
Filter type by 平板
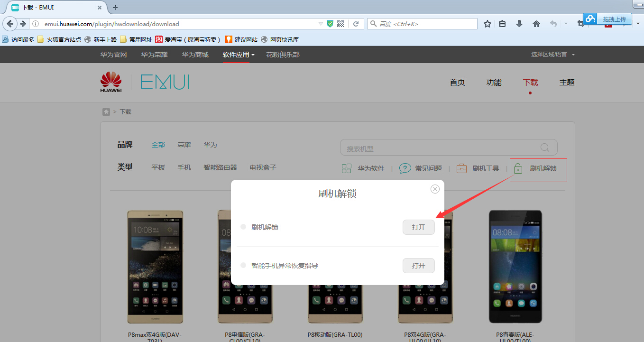158,167
